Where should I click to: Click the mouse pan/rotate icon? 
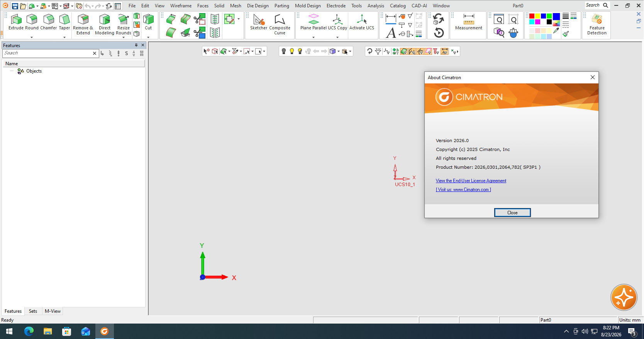click(513, 33)
